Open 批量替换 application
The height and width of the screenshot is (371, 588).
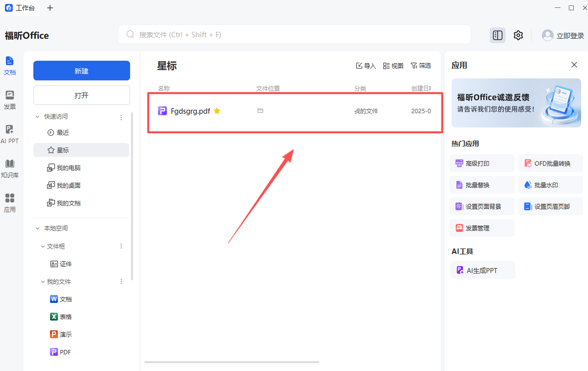[482, 185]
